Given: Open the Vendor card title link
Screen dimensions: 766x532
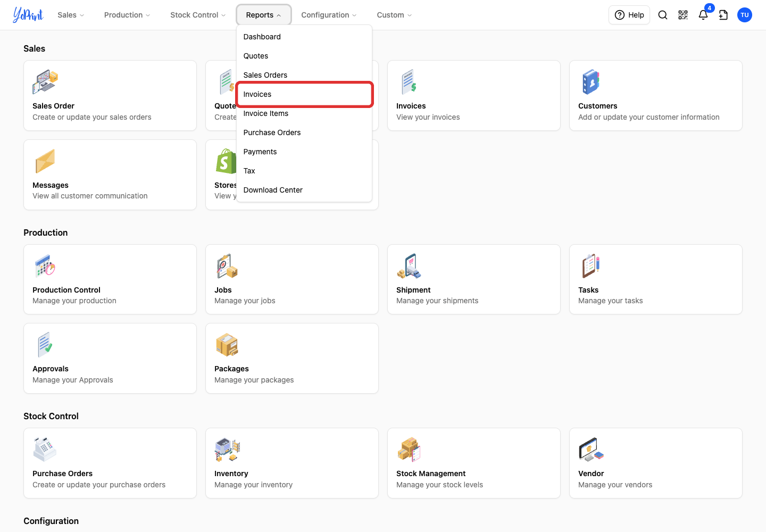Looking at the screenshot, I should pos(591,473).
